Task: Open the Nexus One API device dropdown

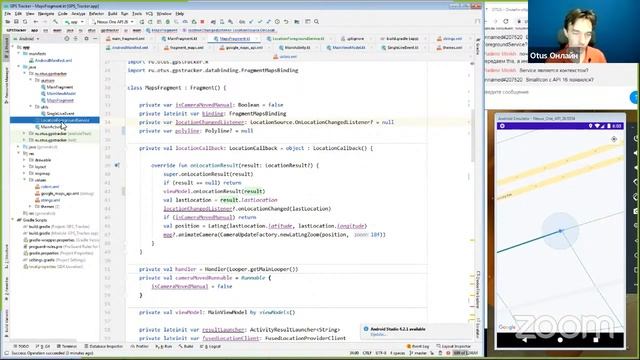Action: [x=112, y=22]
